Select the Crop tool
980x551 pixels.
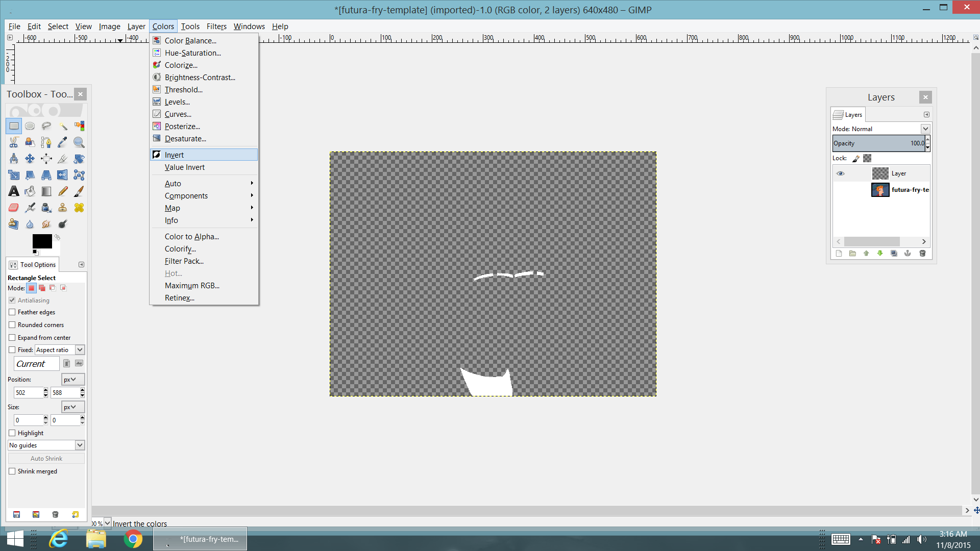(x=63, y=159)
